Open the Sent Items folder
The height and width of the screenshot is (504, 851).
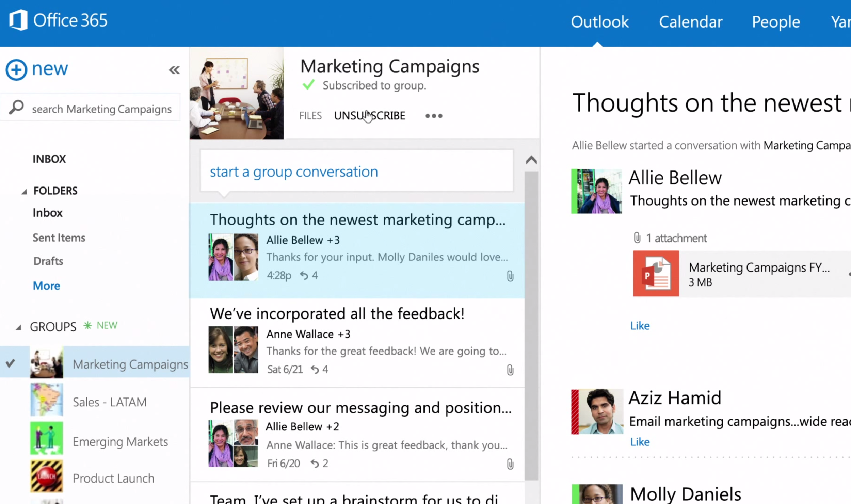tap(59, 238)
